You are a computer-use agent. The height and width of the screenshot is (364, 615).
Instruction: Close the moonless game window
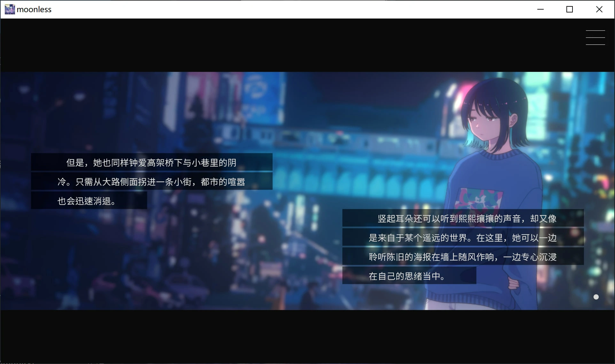599,9
